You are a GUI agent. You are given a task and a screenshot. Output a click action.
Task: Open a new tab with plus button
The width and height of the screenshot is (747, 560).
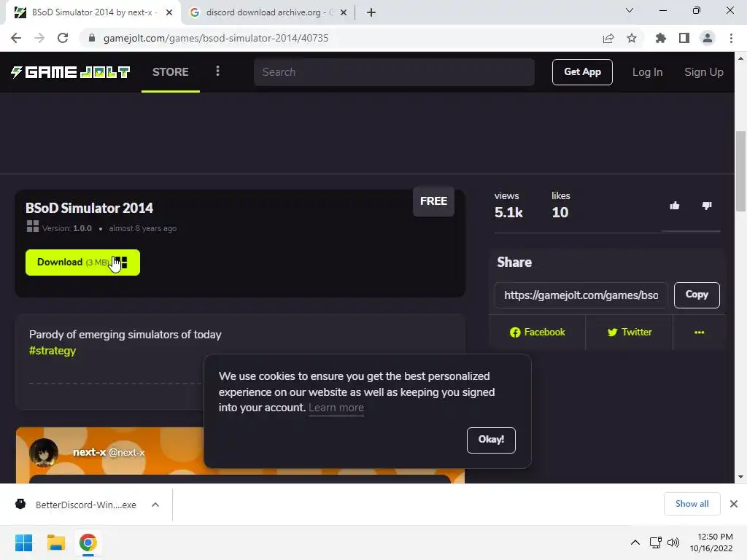point(371,12)
